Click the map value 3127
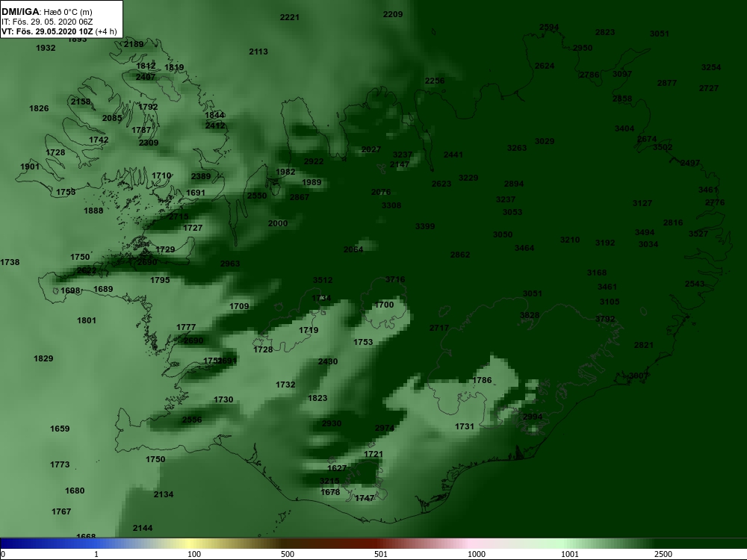Image resolution: width=747 pixels, height=560 pixels. 642,203
